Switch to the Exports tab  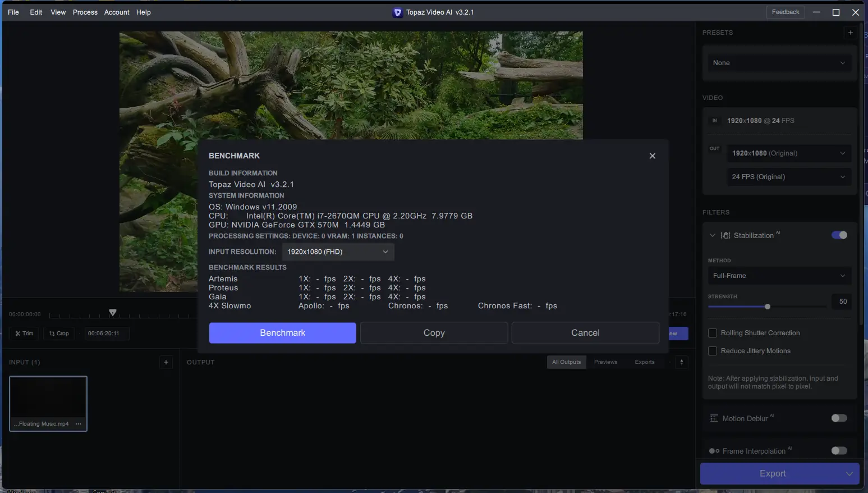click(645, 362)
